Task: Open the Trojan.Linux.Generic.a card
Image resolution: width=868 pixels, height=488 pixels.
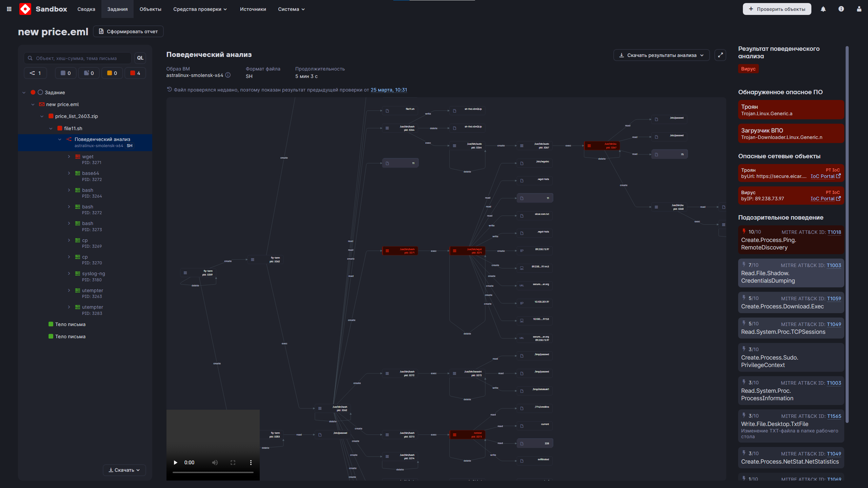Action: click(791, 110)
